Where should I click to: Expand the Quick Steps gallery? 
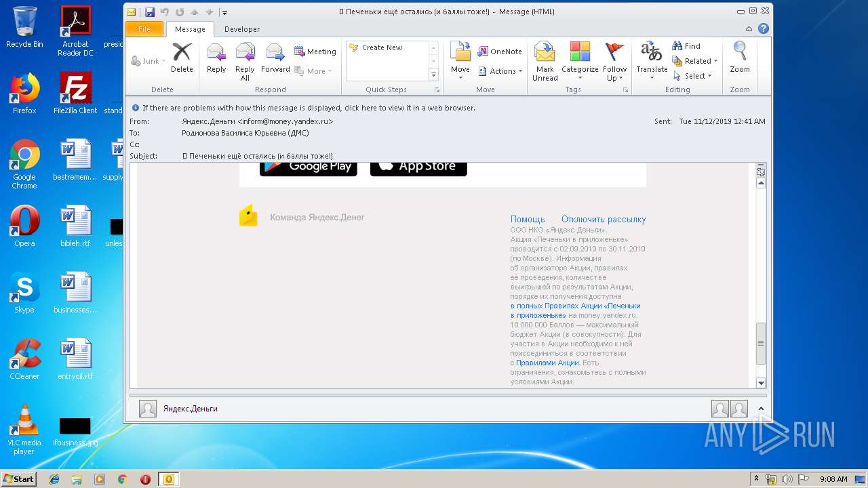coord(434,75)
